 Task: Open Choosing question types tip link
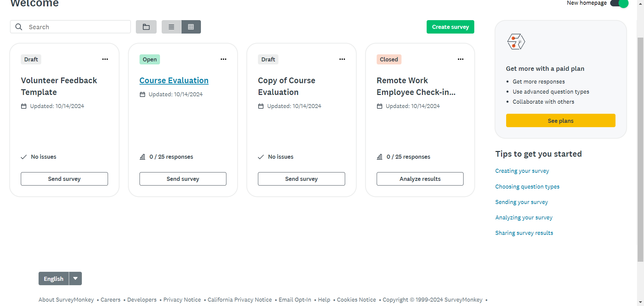tap(527, 187)
